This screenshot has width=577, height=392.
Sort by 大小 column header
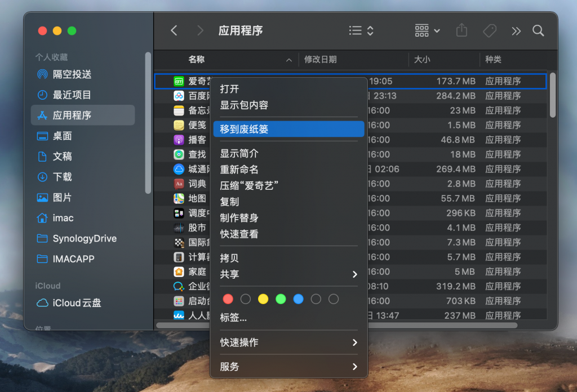[x=421, y=59]
